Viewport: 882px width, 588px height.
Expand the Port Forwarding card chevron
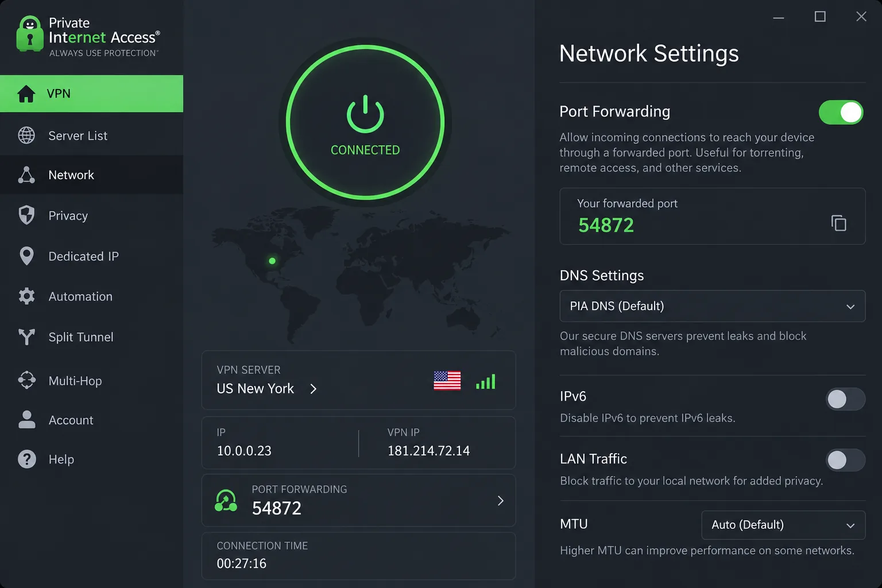point(500,501)
